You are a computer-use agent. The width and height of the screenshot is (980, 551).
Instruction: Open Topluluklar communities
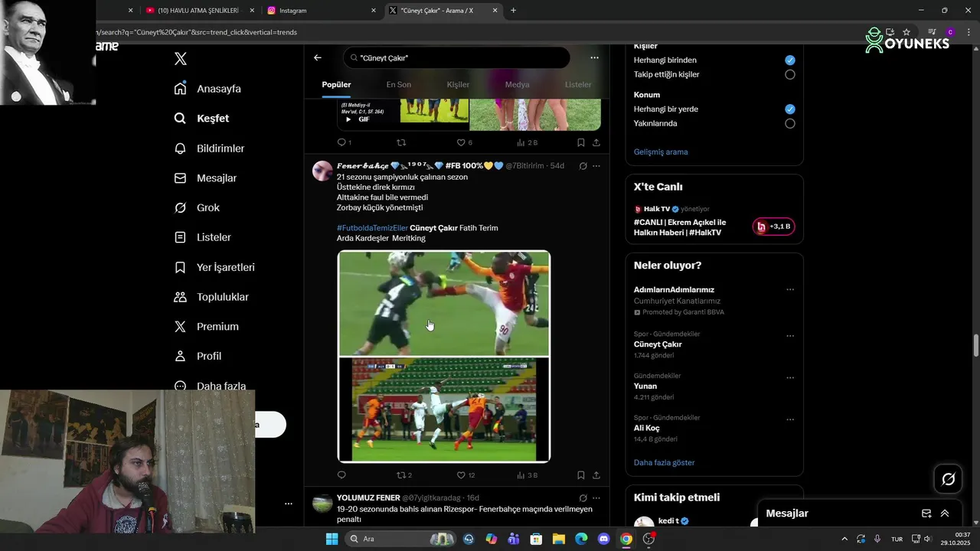[211, 297]
